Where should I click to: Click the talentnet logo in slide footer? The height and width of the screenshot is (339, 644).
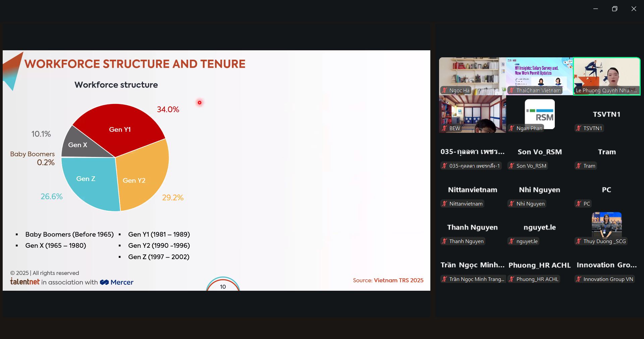pos(25,282)
